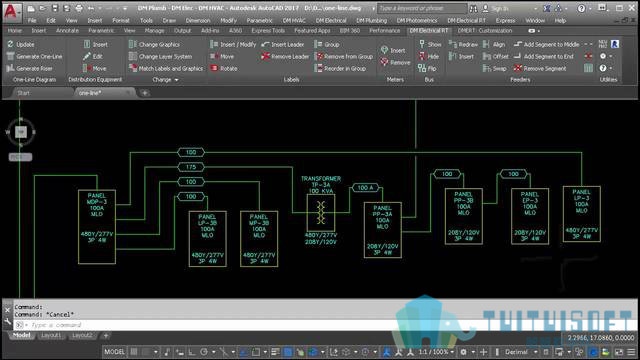The height and width of the screenshot is (360, 640).
Task: Click the Flip bus tool
Action: tap(427, 68)
